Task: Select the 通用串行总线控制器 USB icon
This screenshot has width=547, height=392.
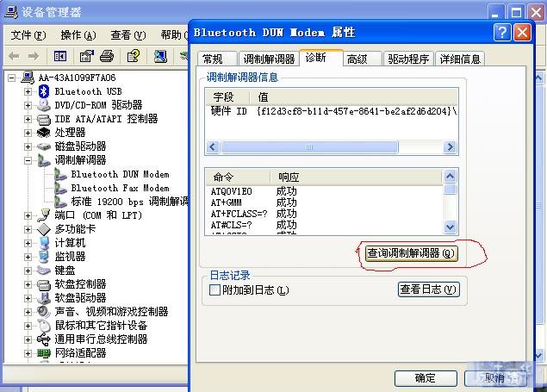Action: tap(44, 339)
